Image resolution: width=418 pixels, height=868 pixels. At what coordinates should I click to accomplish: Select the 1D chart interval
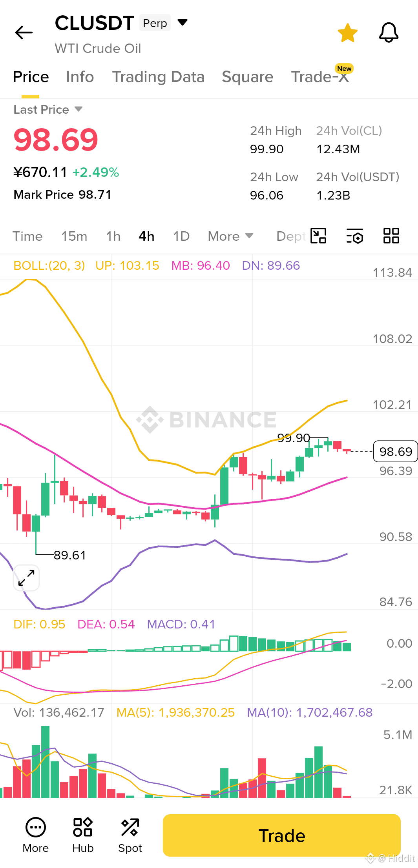[181, 236]
